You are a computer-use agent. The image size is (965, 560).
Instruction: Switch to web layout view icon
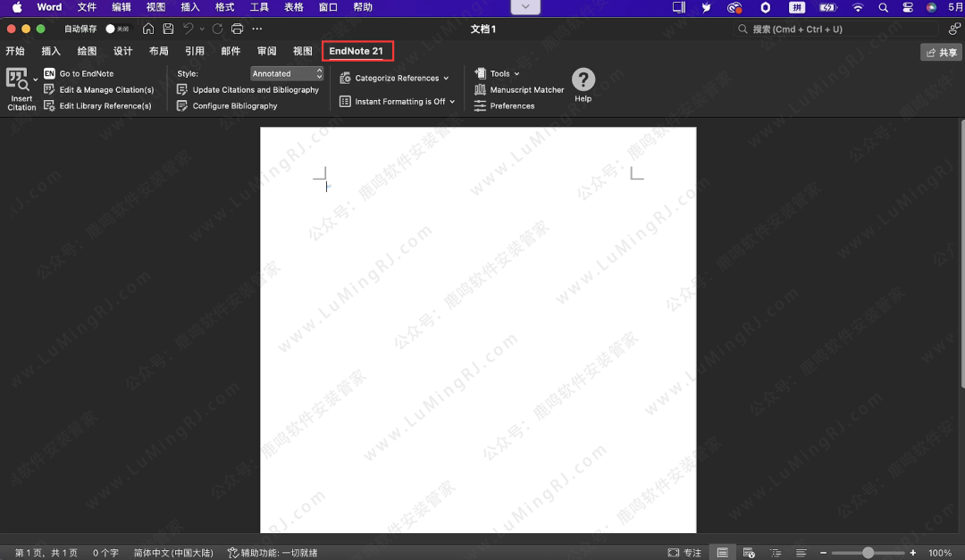(749, 553)
